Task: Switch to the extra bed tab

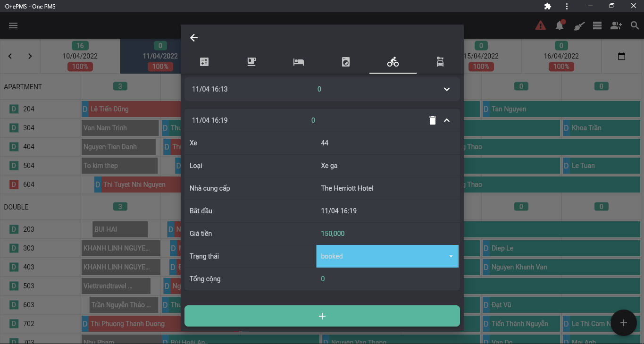Action: pyautogui.click(x=299, y=62)
